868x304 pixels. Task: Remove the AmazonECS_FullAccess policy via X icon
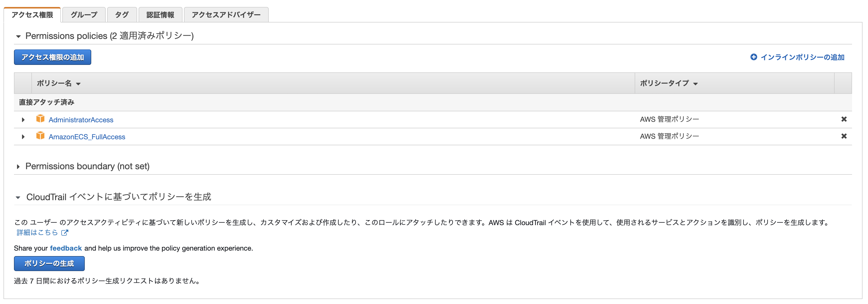(x=844, y=136)
